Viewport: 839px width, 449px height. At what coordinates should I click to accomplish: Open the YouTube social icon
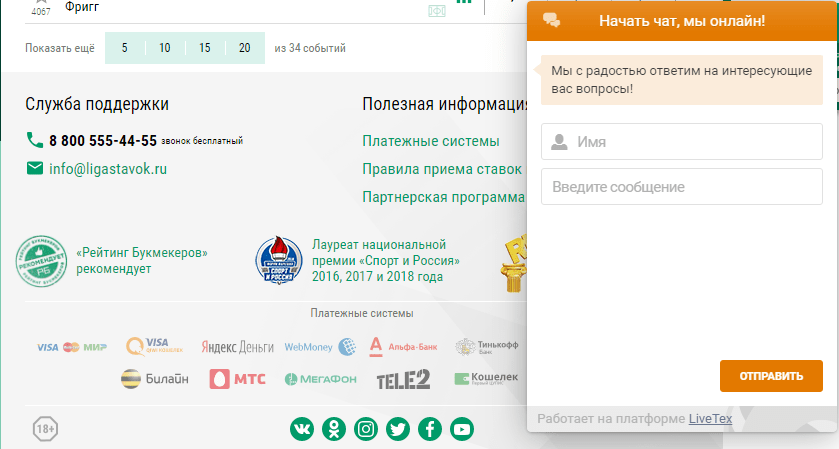(462, 429)
